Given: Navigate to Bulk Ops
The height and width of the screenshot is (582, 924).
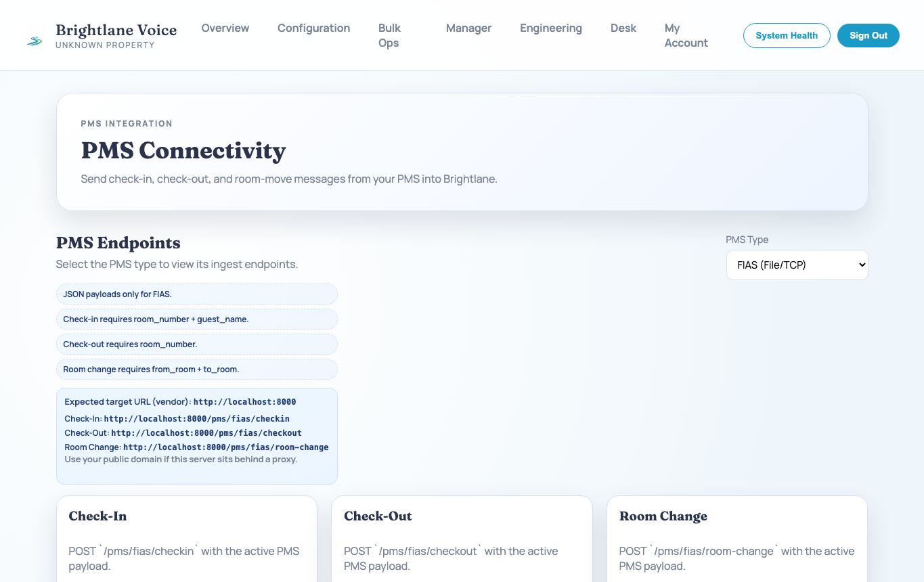Looking at the screenshot, I should [389, 35].
